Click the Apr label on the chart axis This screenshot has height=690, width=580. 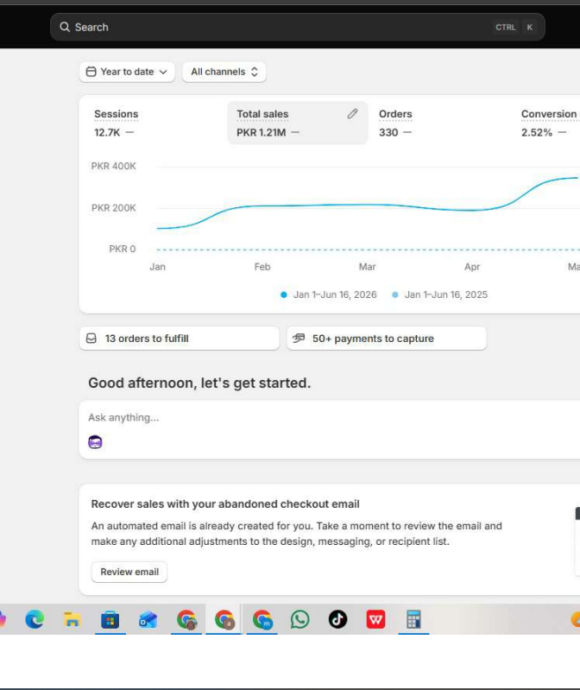coord(472,267)
